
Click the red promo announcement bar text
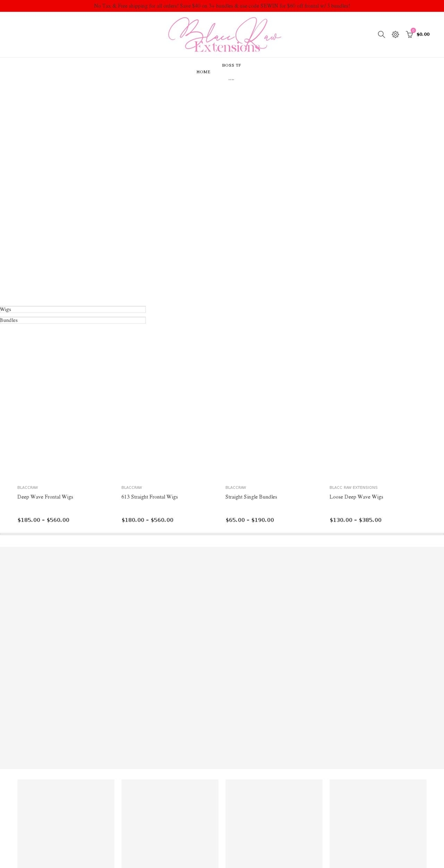click(x=222, y=6)
